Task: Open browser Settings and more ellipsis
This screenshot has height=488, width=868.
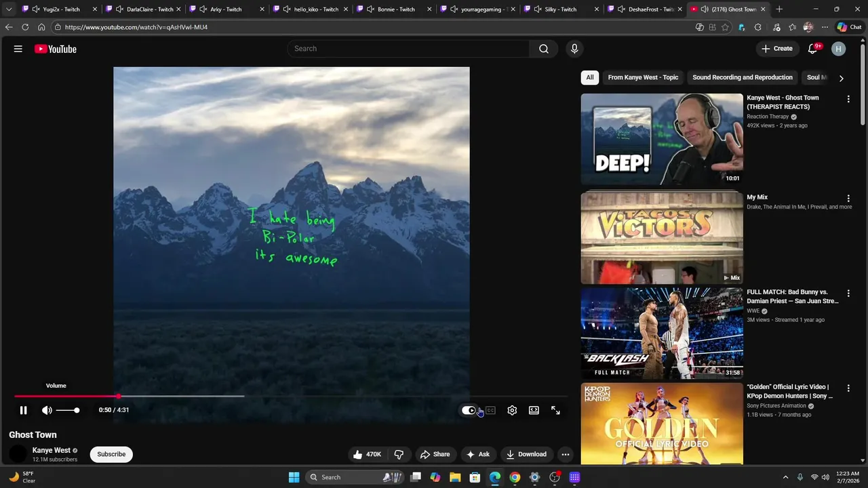Action: (x=825, y=27)
